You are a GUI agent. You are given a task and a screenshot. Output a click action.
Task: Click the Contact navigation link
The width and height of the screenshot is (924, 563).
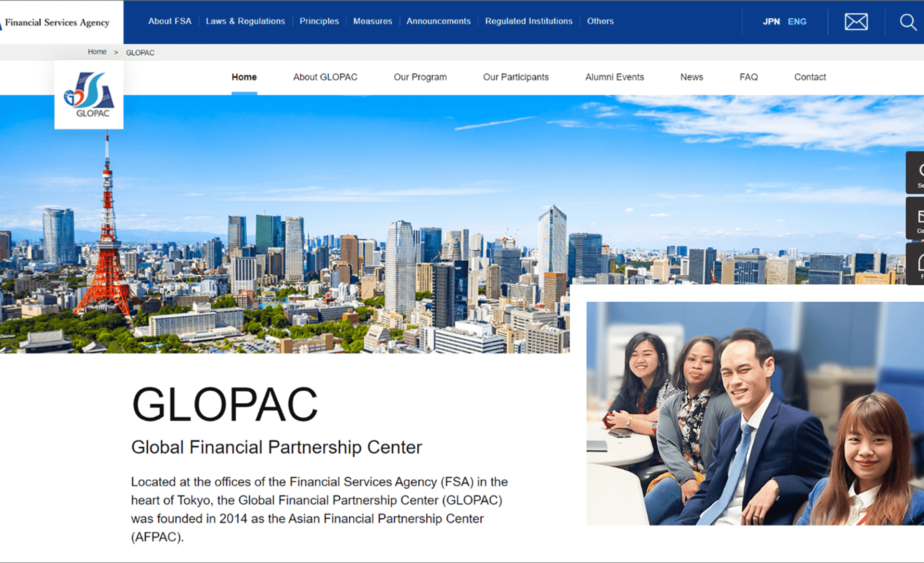pyautogui.click(x=809, y=77)
